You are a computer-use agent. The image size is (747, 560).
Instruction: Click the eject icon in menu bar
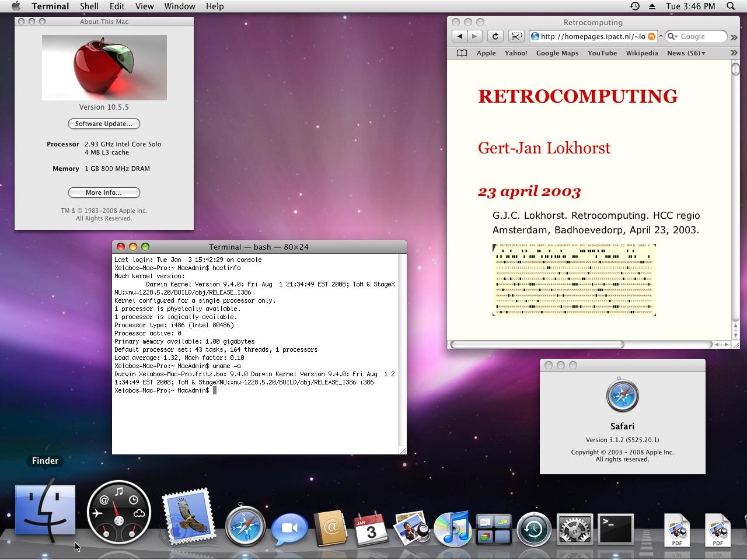point(652,6)
